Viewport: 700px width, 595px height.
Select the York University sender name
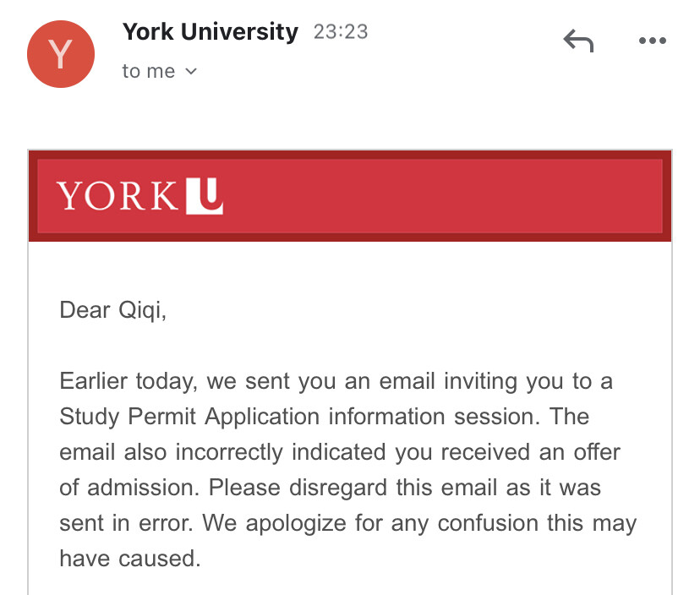tap(210, 32)
